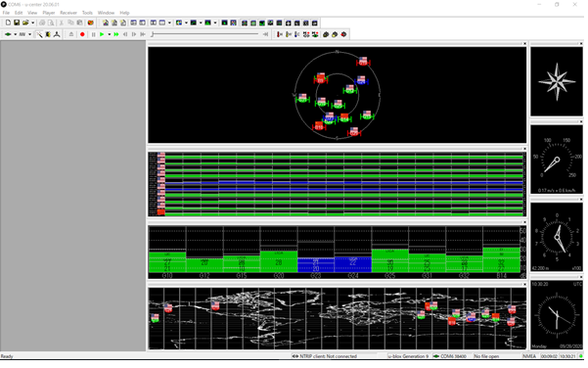This screenshot has width=588, height=368.
Task: Start playback with the green Play button
Action: point(102,34)
